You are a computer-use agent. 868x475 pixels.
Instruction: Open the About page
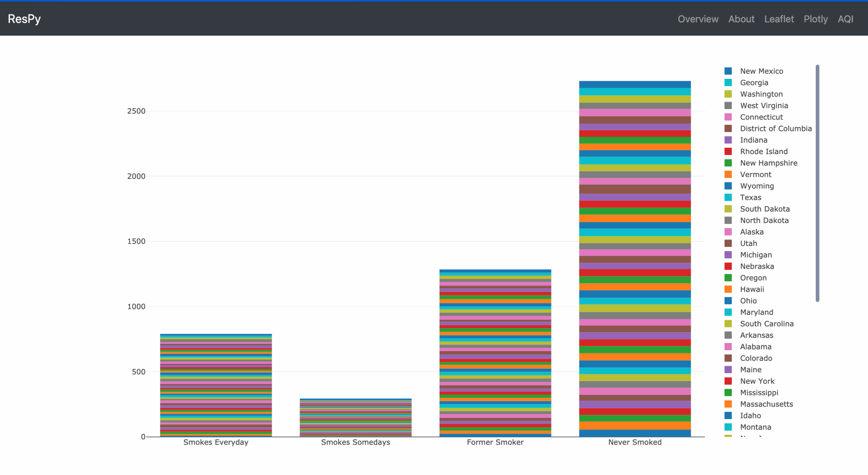pos(742,19)
